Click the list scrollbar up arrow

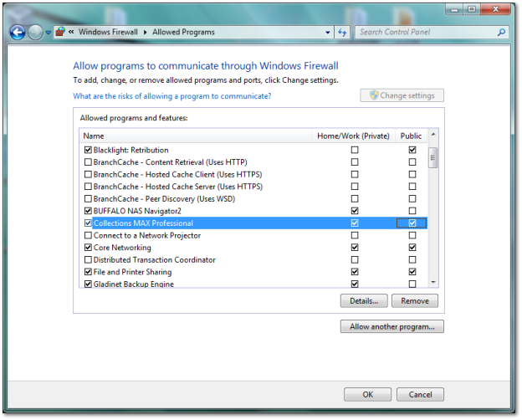click(433, 134)
